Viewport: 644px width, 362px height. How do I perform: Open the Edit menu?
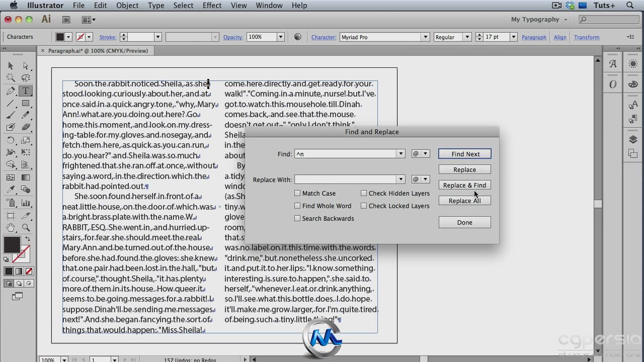(100, 6)
